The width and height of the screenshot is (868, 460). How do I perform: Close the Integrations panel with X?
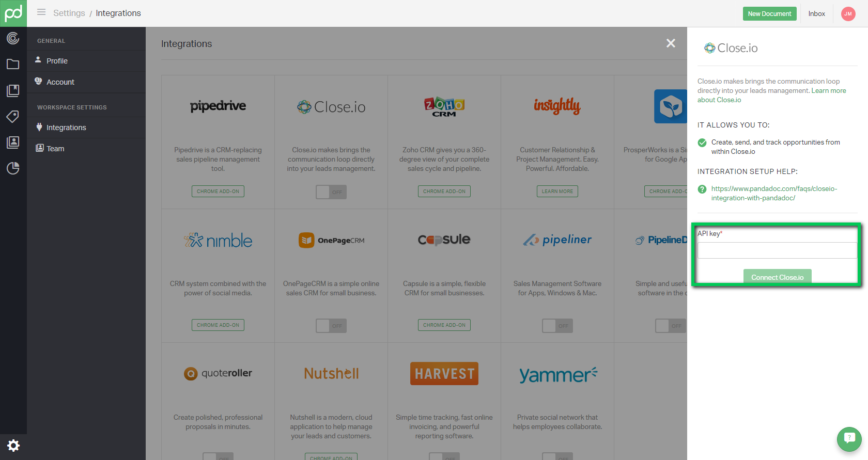point(671,43)
